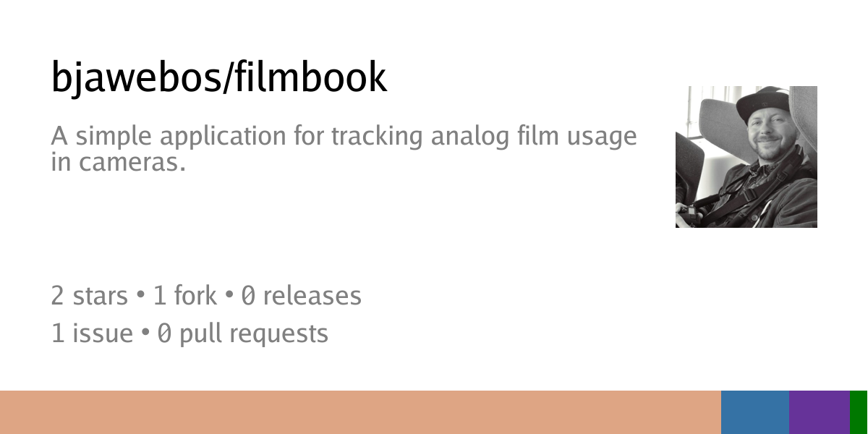Click the 'bjawebos' owner name in title

[x=133, y=77]
